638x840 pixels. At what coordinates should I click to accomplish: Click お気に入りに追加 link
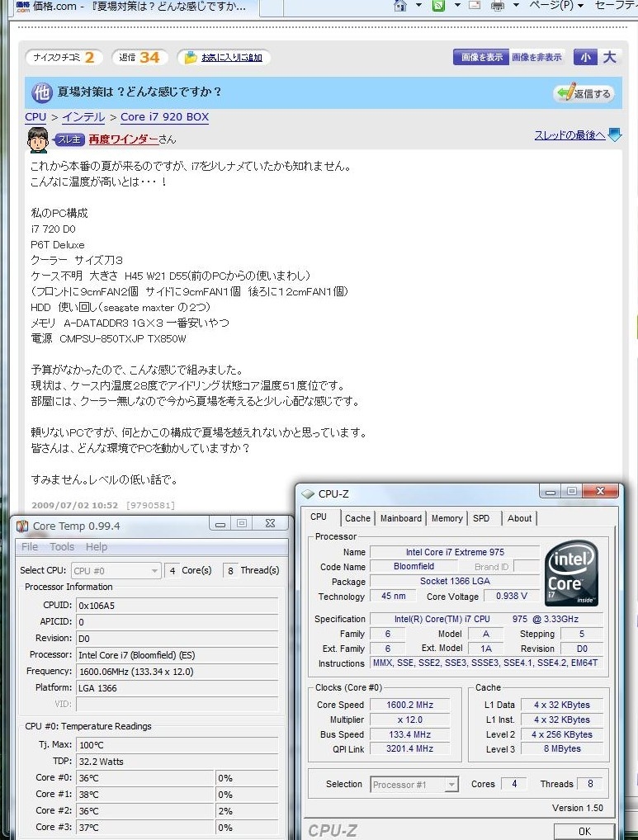[231, 57]
